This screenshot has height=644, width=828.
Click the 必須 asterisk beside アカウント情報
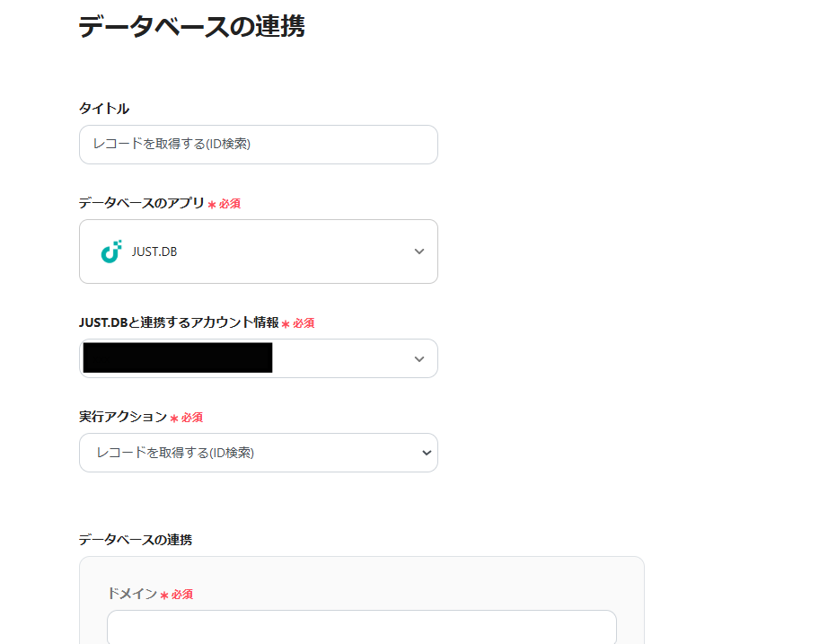286,324
